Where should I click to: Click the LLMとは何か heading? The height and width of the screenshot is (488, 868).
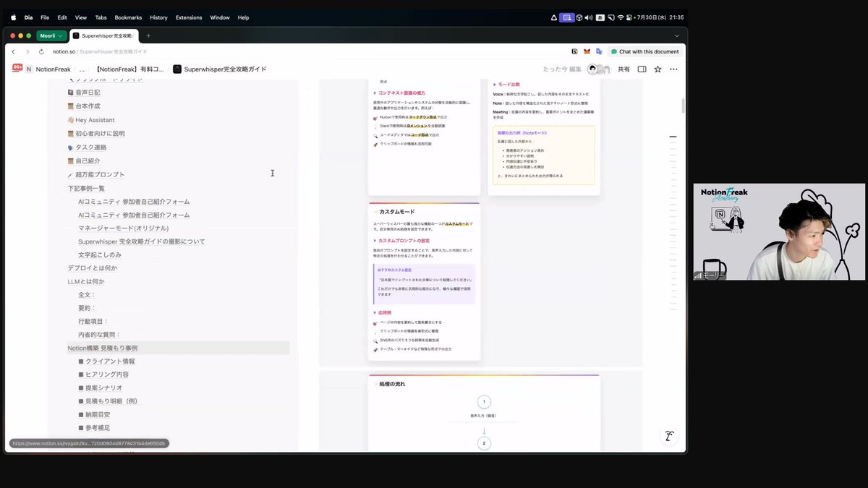86,281
